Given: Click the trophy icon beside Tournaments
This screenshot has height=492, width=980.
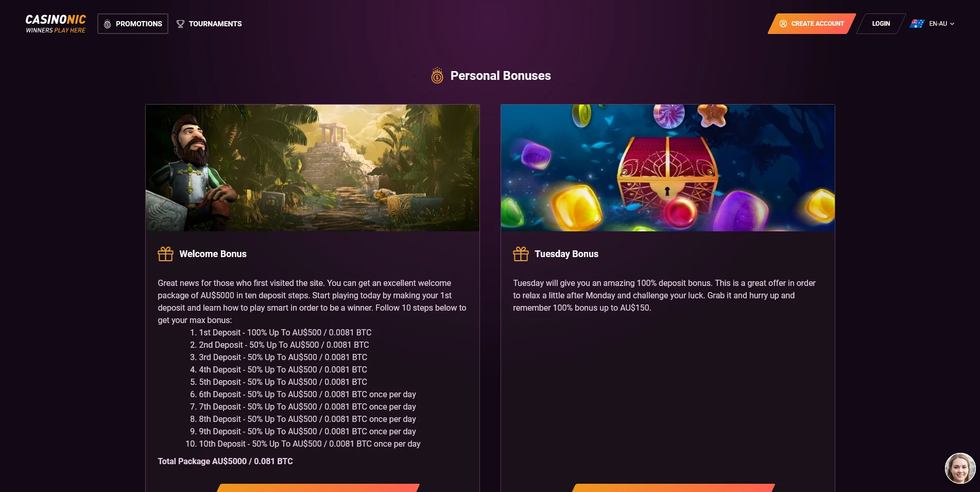Looking at the screenshot, I should 180,24.
